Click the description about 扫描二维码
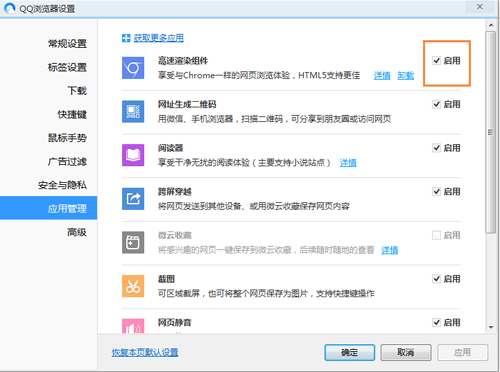This screenshot has width=500, height=372. (274, 119)
